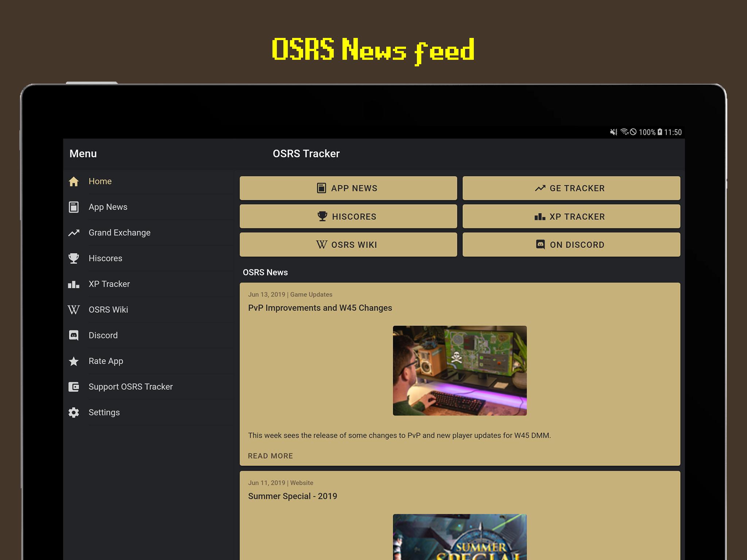The height and width of the screenshot is (560, 747).
Task: Click the newspaper icon on the APP NEWS button
Action: tap(321, 188)
